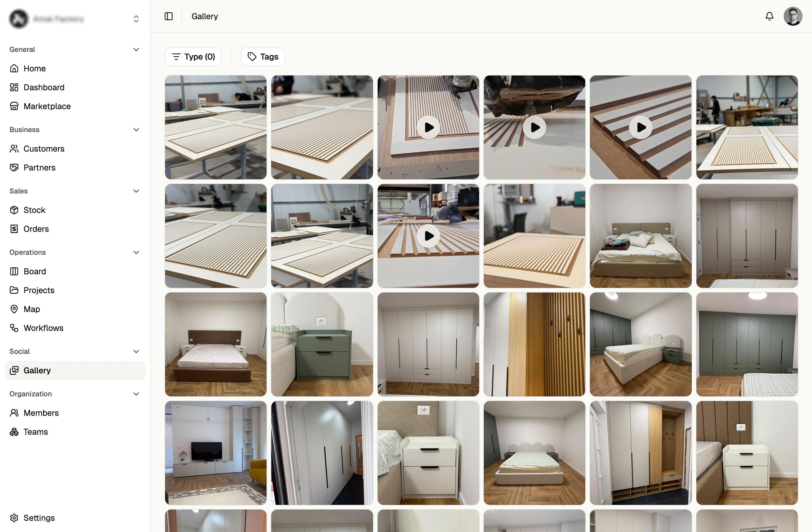
Task: Click the Partners handshake icon
Action: coord(14,168)
